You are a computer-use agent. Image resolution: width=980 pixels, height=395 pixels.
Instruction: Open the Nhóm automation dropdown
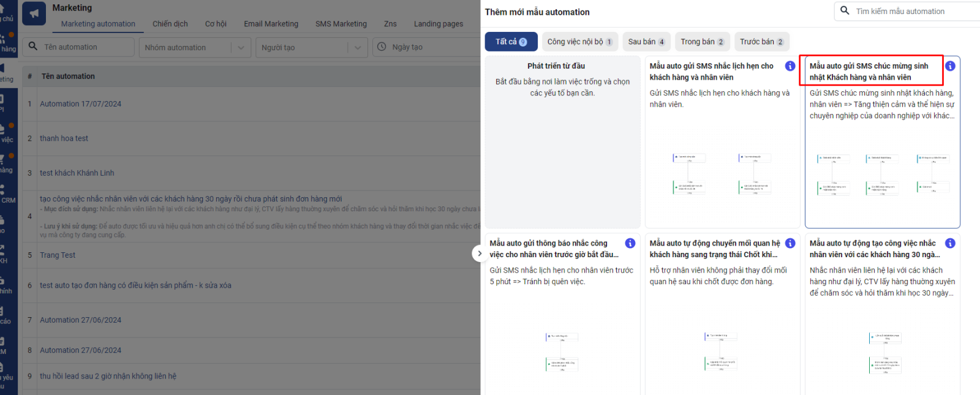[x=240, y=48]
